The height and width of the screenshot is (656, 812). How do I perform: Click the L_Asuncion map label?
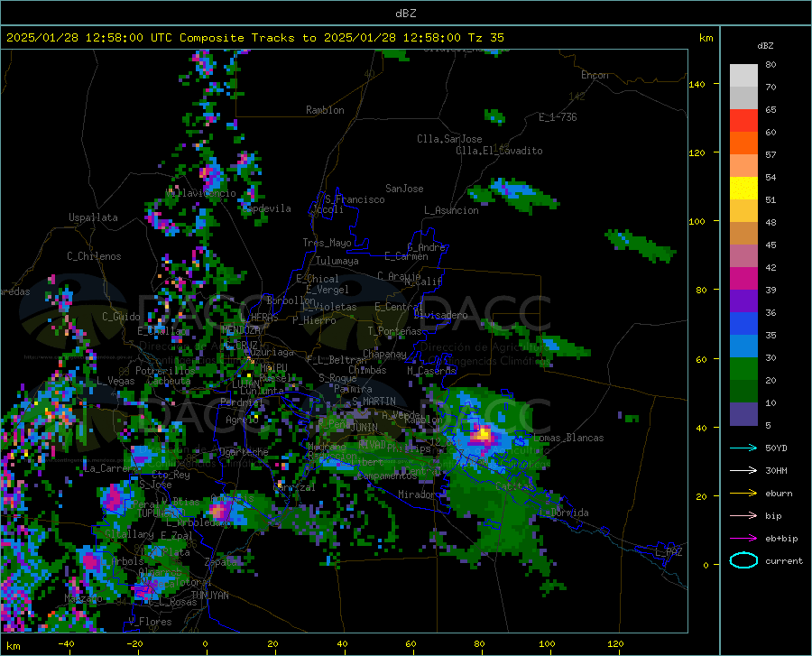pyautogui.click(x=451, y=210)
